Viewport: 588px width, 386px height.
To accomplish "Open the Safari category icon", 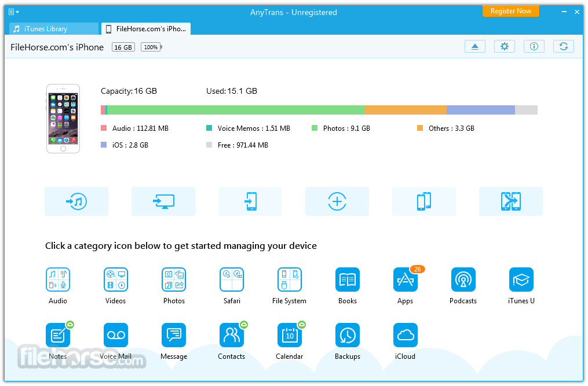I will coord(232,280).
